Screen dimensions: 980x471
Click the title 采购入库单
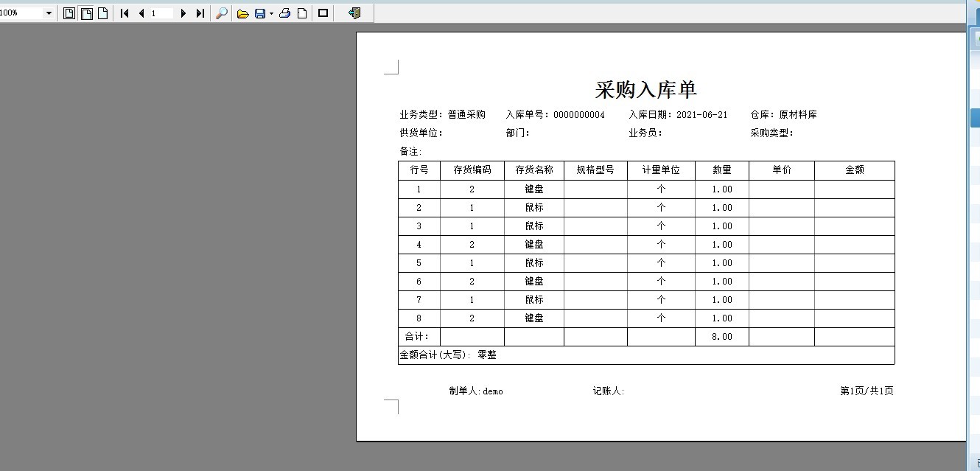[646, 90]
